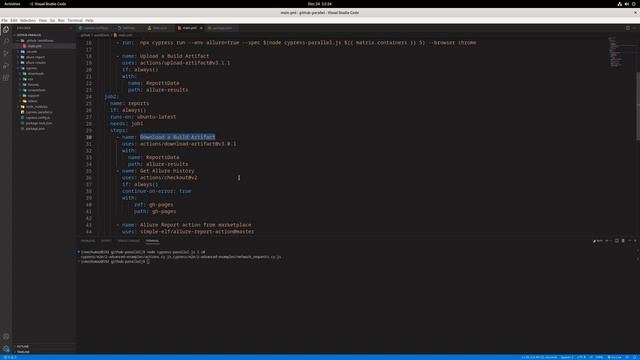Viewport: 640px width, 360px height.
Task: Open the View menu
Action: click(x=43, y=20)
